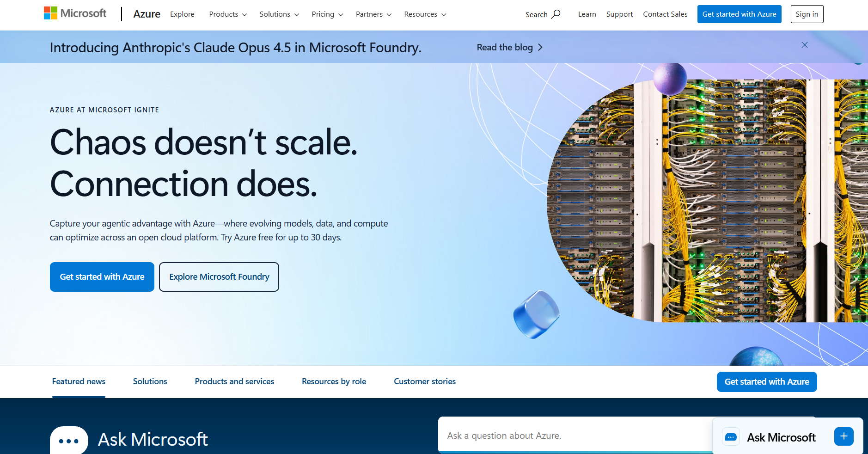Screen dimensions: 868x454
Task: Click the blue Ask Microsoft widget icon
Action: click(x=731, y=437)
